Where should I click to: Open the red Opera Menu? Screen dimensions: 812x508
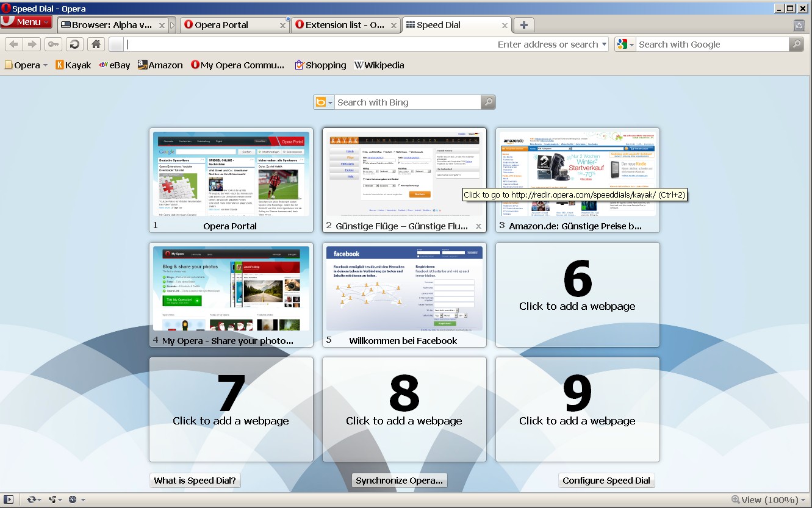(26, 22)
